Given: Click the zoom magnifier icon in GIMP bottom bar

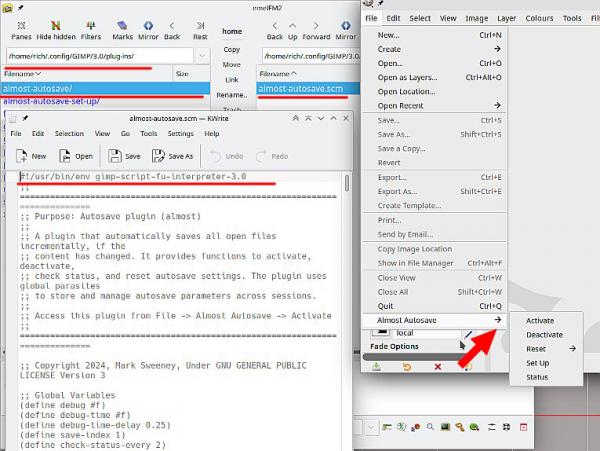Looking at the screenshot, I should click(x=430, y=427).
